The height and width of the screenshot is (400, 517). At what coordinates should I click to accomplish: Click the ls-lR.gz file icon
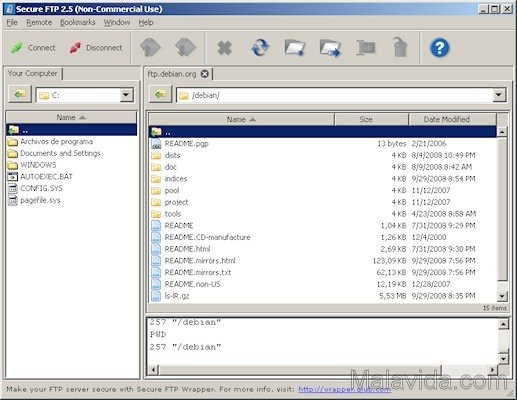[156, 296]
